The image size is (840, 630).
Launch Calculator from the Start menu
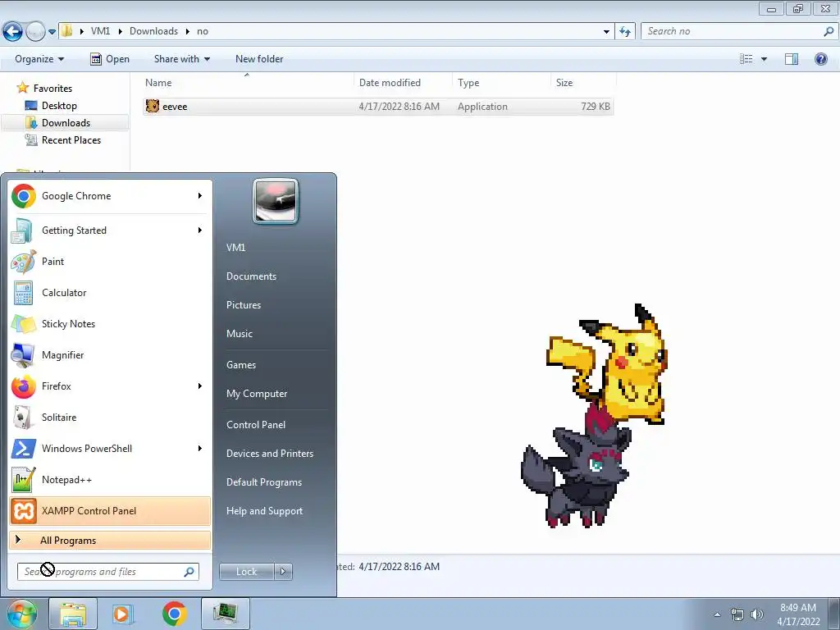coord(110,293)
